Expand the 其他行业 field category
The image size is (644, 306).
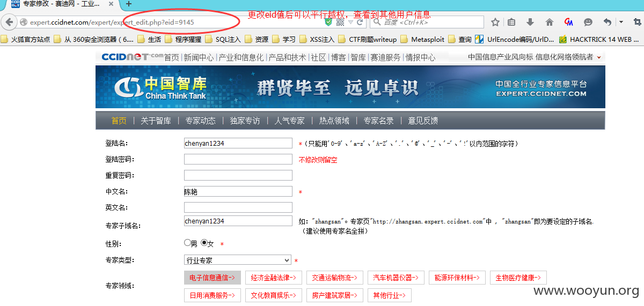click(390, 295)
